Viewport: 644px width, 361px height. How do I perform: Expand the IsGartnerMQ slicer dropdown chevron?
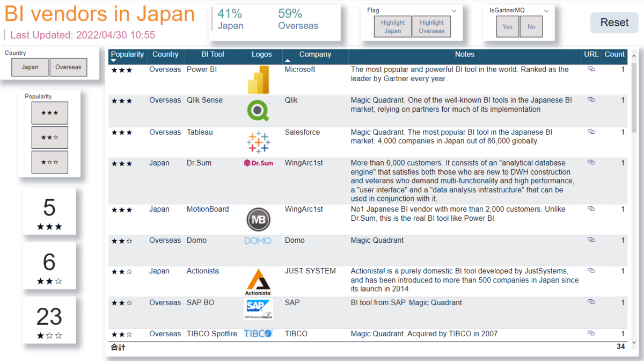click(546, 11)
